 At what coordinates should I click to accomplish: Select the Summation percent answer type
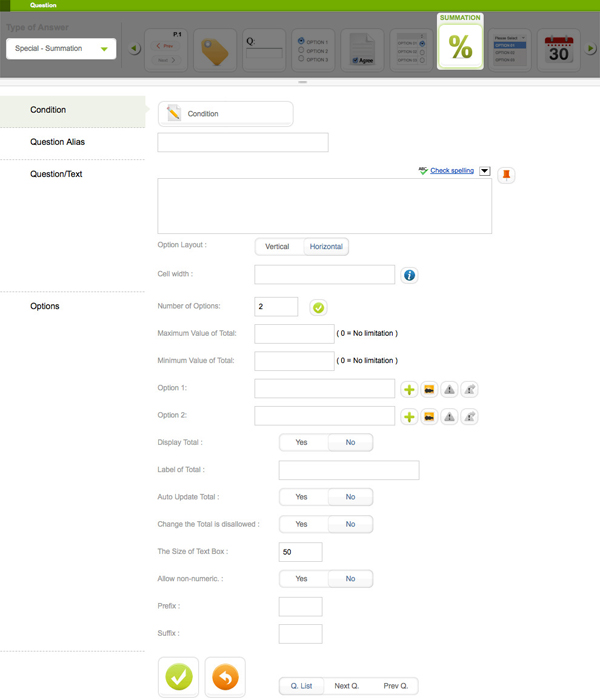coord(460,46)
